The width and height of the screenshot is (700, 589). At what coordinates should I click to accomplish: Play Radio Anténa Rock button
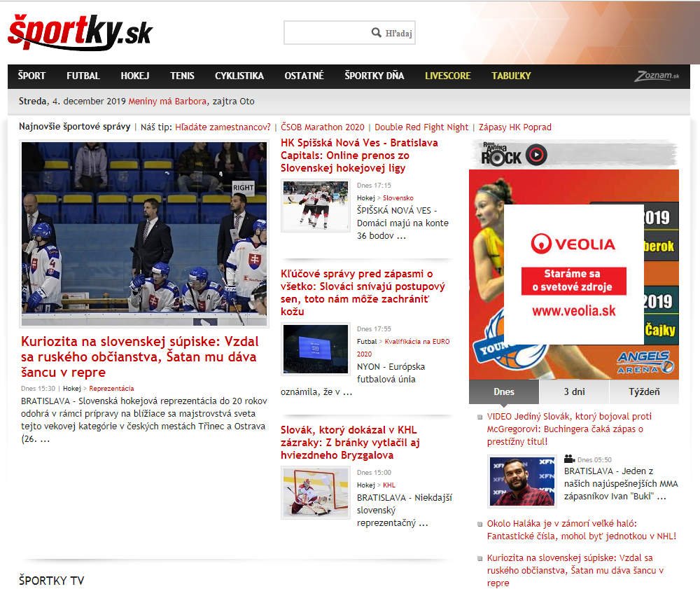coord(537,155)
